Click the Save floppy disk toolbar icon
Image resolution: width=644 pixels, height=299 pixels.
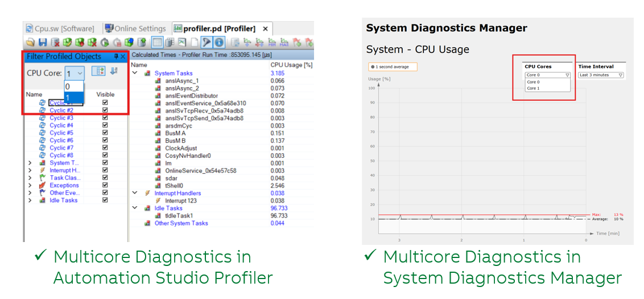tap(43, 42)
